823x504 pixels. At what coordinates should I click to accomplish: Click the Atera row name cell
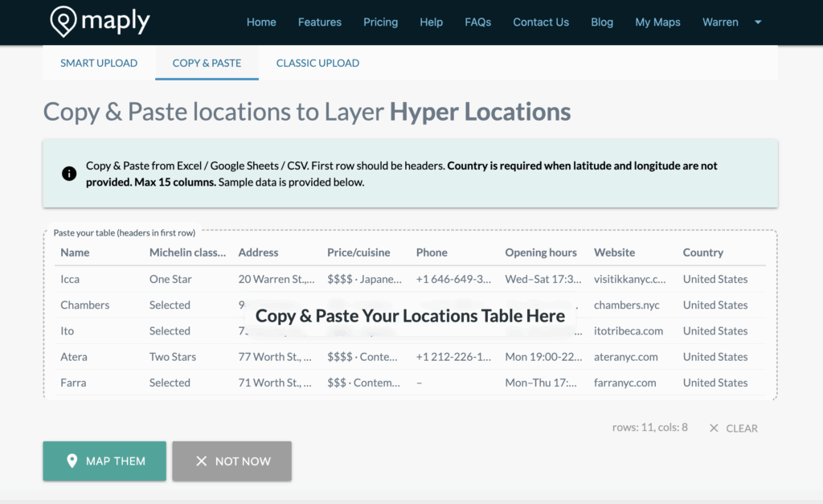[x=74, y=357]
